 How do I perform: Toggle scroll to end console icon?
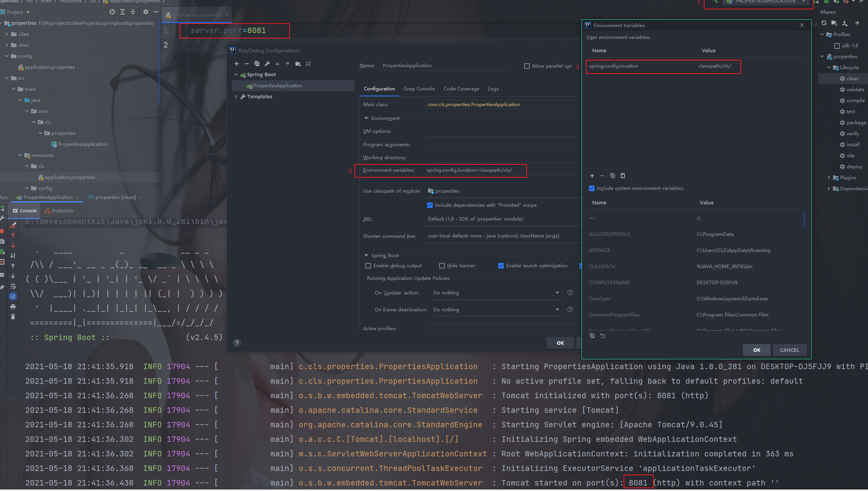pos(13,296)
